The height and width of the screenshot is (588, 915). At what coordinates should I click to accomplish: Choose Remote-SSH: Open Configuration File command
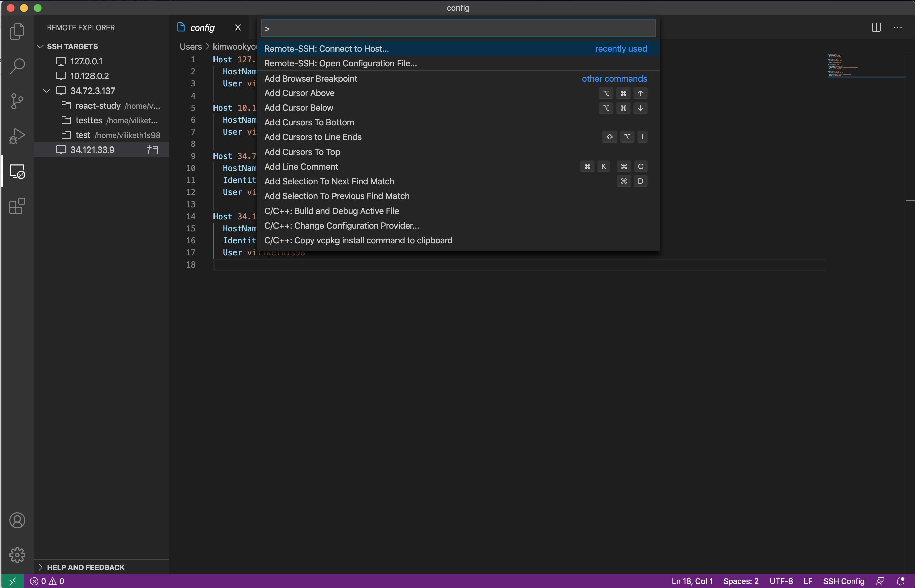pyautogui.click(x=341, y=63)
